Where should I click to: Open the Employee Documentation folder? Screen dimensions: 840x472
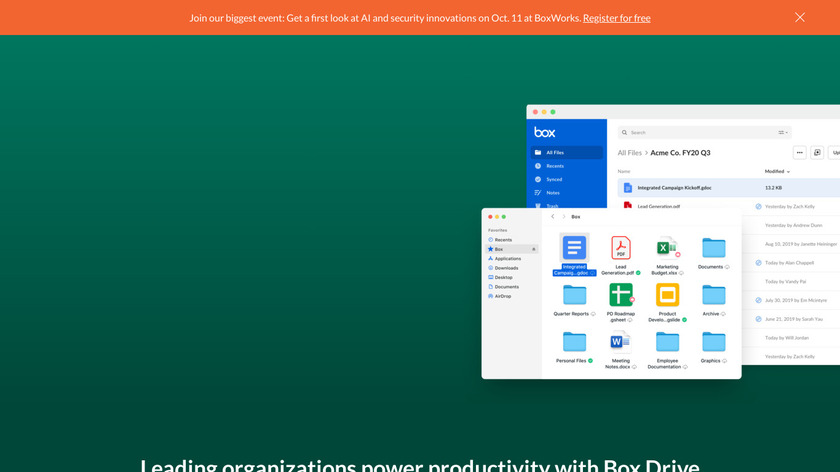click(668, 342)
